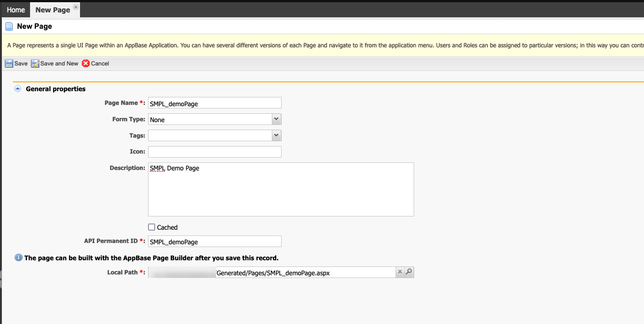The width and height of the screenshot is (644, 324).
Task: Click the Cancel button label
Action: [100, 64]
